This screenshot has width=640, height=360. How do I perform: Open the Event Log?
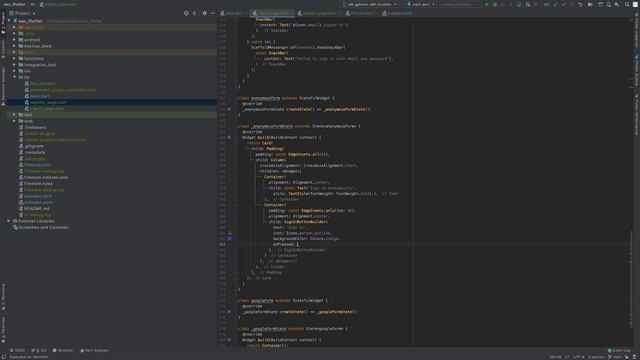(x=619, y=350)
